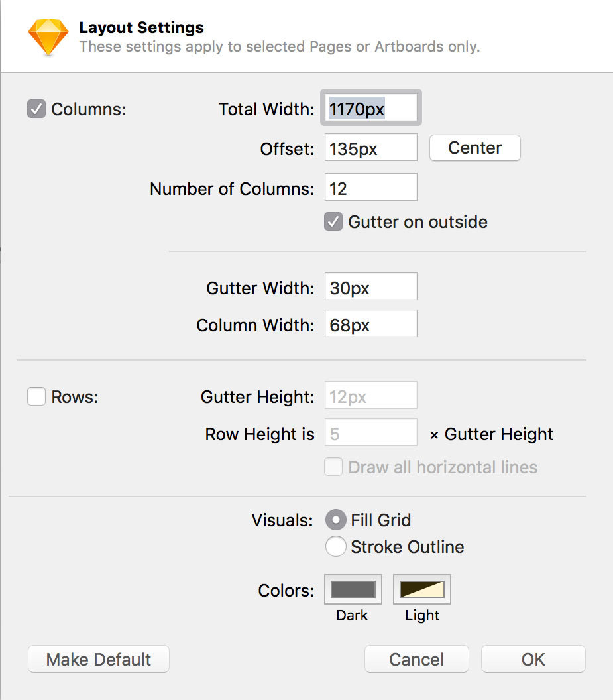Toggle Draw all horizontal lines
This screenshot has height=700, width=613.
333,467
